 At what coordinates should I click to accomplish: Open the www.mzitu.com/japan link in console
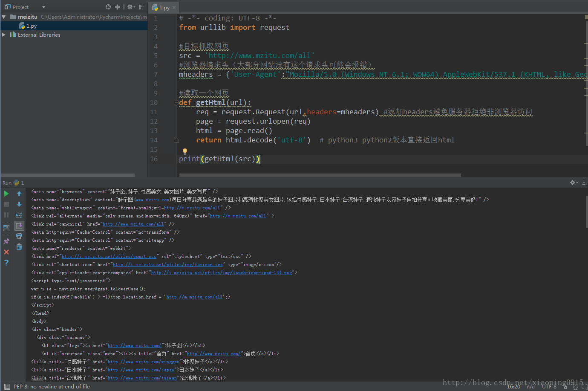[x=141, y=370]
